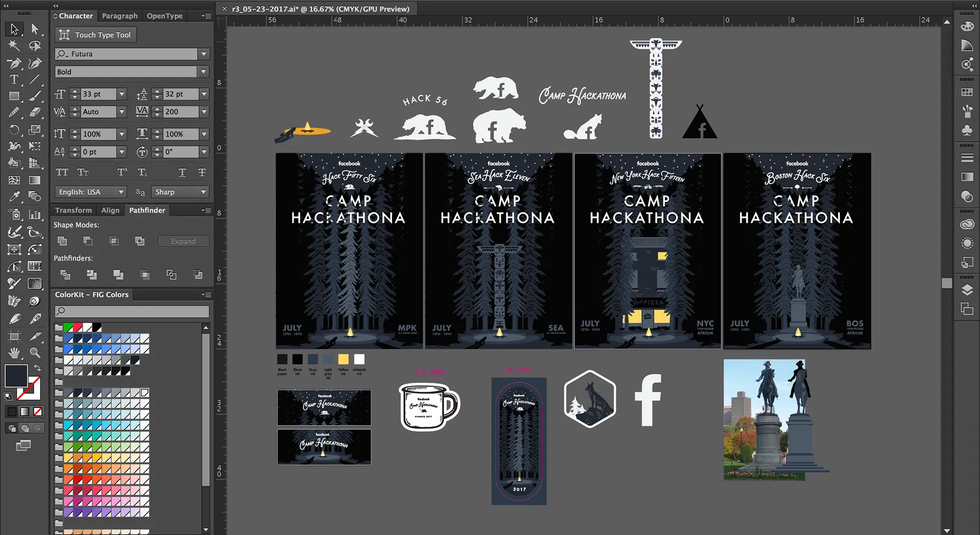The height and width of the screenshot is (535, 980).
Task: Click the green swatch in ColorKit top row
Action: pyautogui.click(x=68, y=327)
